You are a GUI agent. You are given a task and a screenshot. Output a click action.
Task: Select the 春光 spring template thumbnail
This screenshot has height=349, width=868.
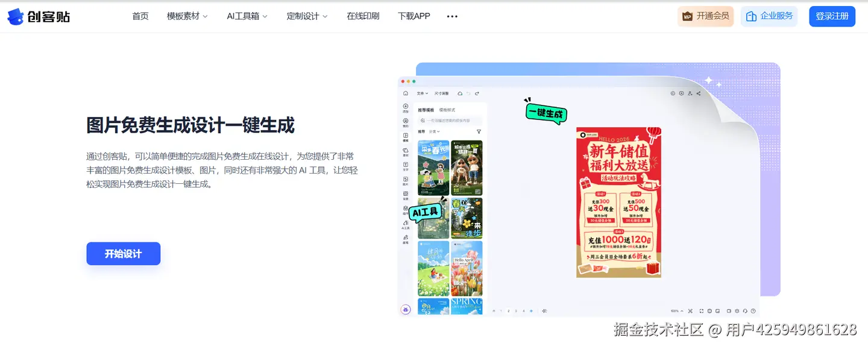(x=433, y=168)
